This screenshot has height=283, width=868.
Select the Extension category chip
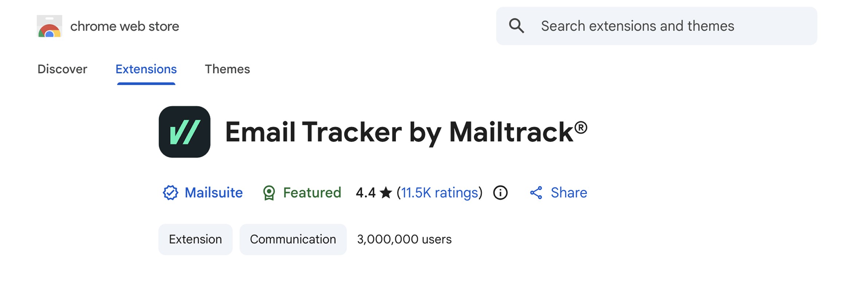coord(195,239)
